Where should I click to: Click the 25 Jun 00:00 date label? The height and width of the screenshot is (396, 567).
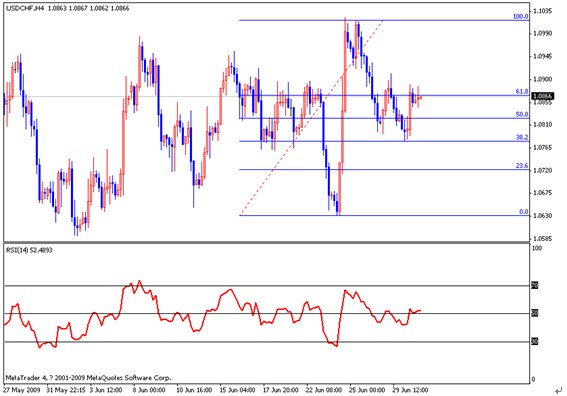coord(367,390)
